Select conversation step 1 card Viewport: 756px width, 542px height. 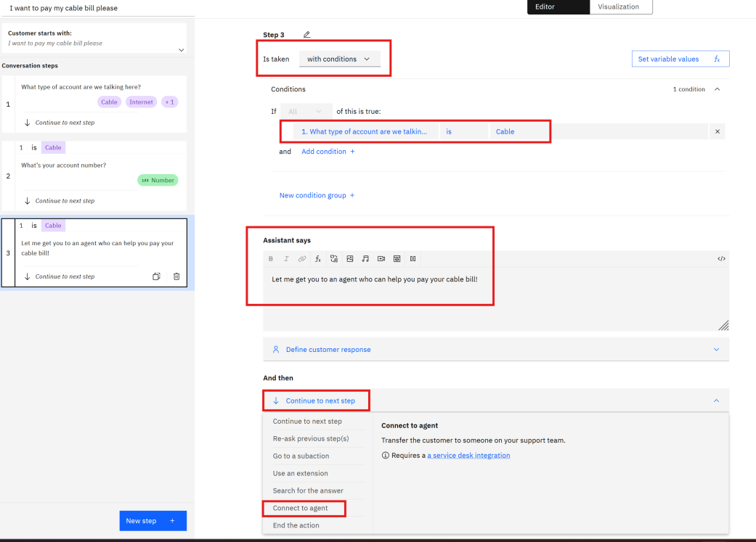tap(94, 104)
